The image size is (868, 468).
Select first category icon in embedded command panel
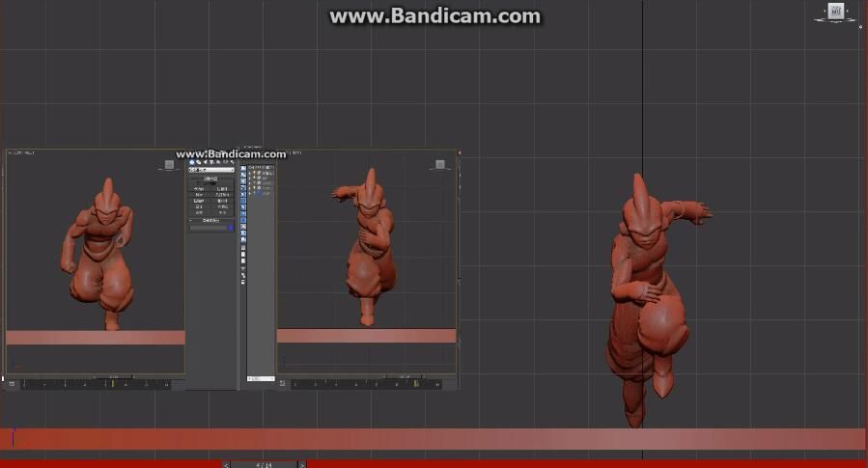(192, 163)
